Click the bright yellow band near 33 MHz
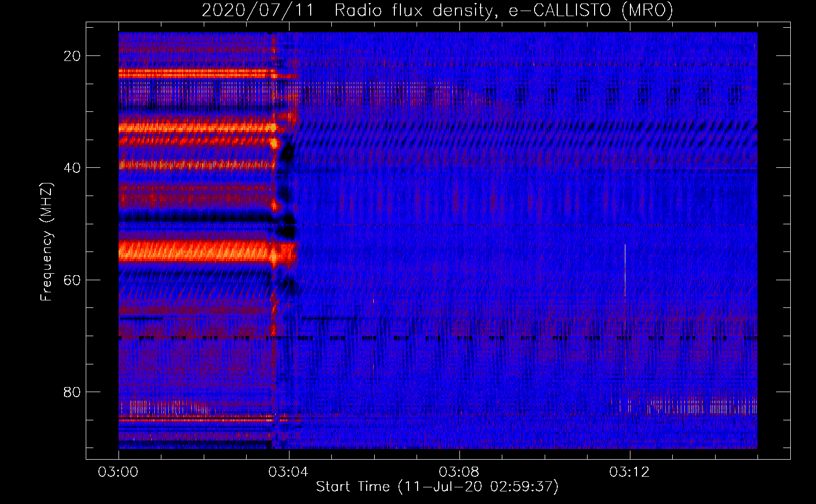The height and width of the screenshot is (504, 816). (x=198, y=128)
